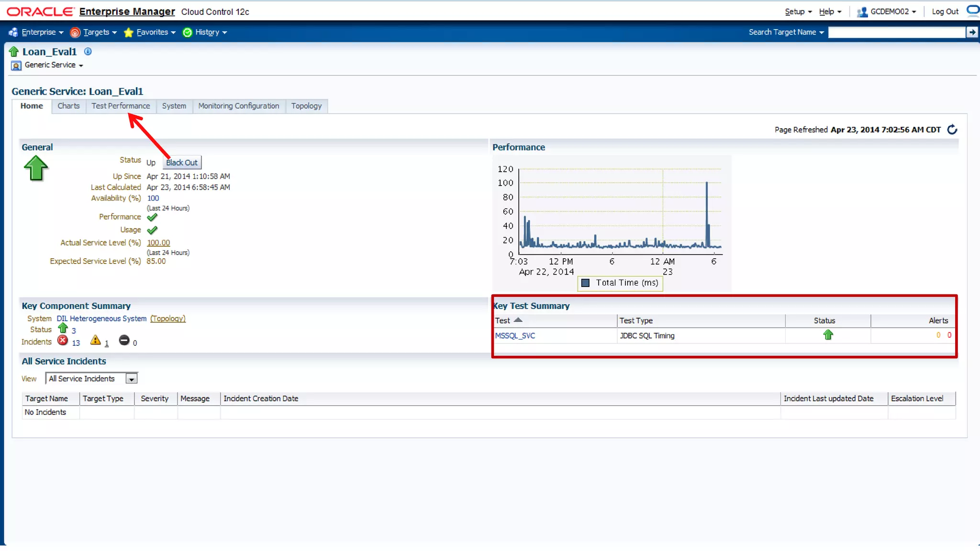The width and height of the screenshot is (980, 551).
Task: Click the performance chart spike area
Action: click(707, 214)
